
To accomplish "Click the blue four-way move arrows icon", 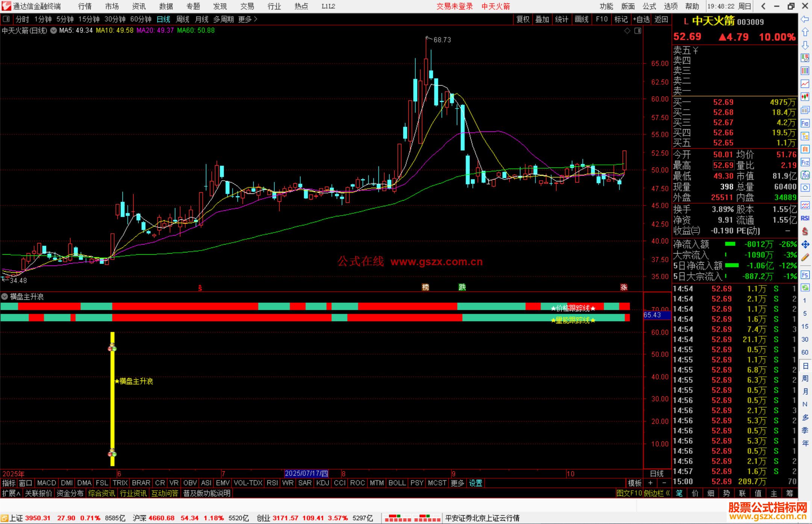I will point(805,245).
